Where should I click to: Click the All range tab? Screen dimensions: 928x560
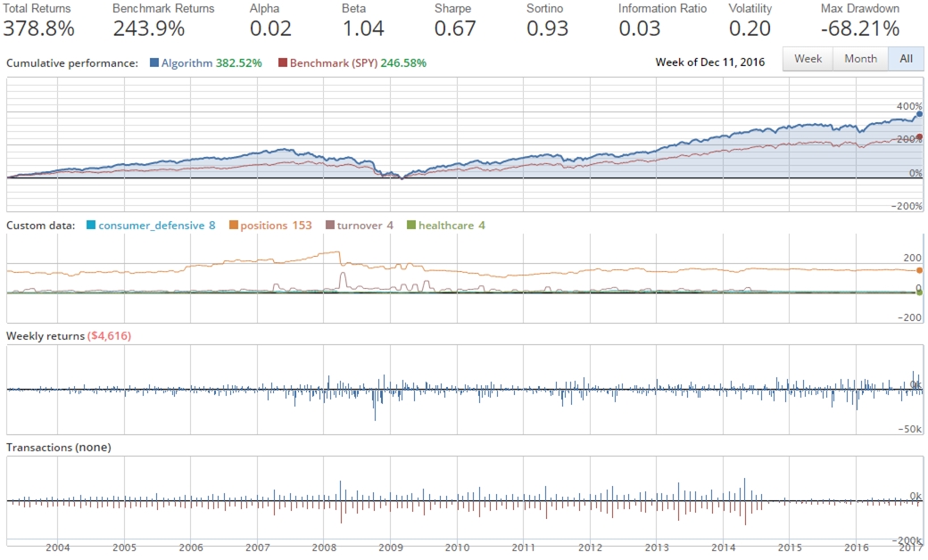click(906, 58)
